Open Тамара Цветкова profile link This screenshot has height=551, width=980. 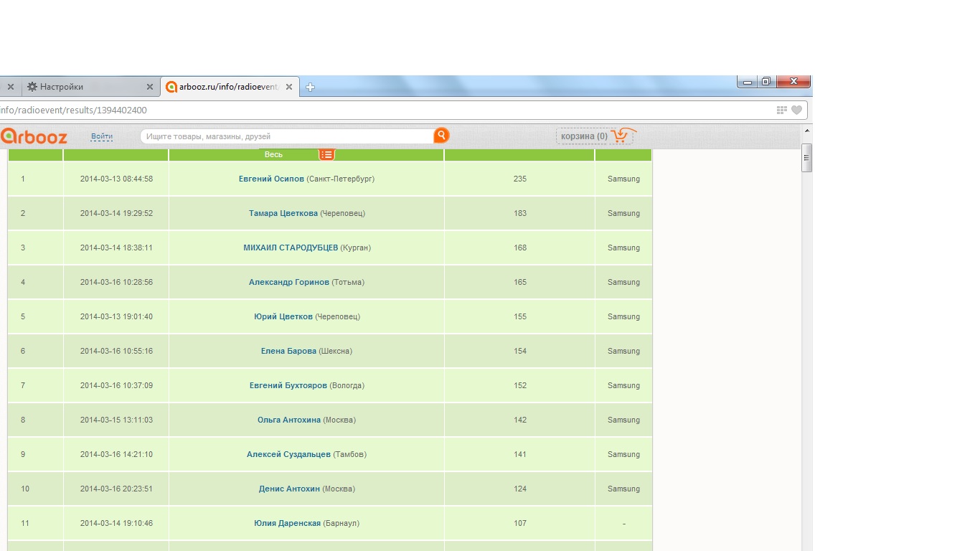click(283, 213)
